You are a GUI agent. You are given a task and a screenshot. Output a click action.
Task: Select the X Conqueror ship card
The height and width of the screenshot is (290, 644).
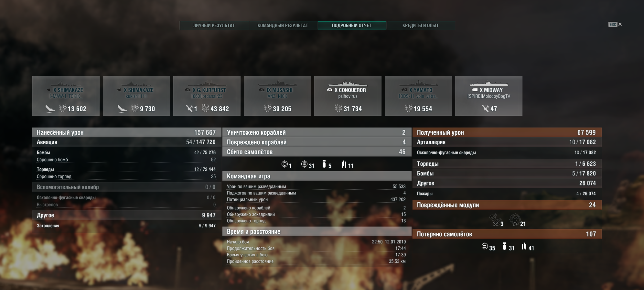tap(348, 96)
